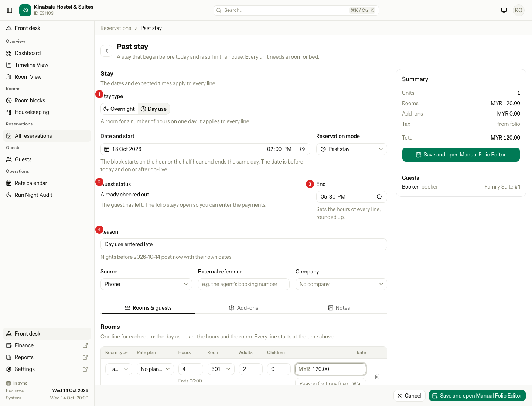Open the calendar icon beside 13 Oct 2026
Image resolution: width=532 pixels, height=406 pixels.
tap(107, 149)
